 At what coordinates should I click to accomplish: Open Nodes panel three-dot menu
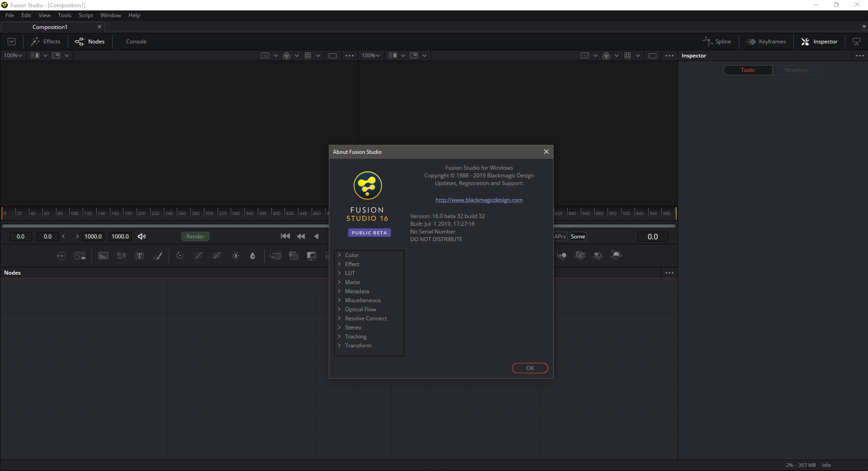coord(669,273)
